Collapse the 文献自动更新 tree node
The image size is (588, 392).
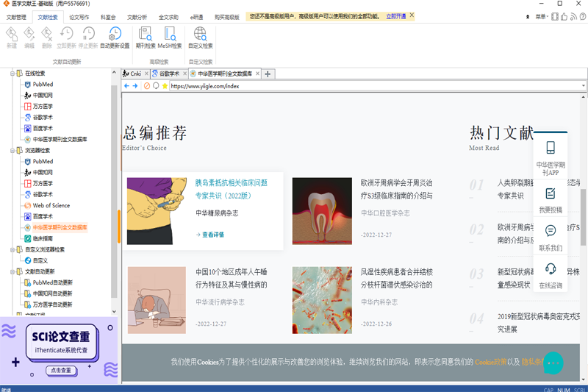point(12,271)
